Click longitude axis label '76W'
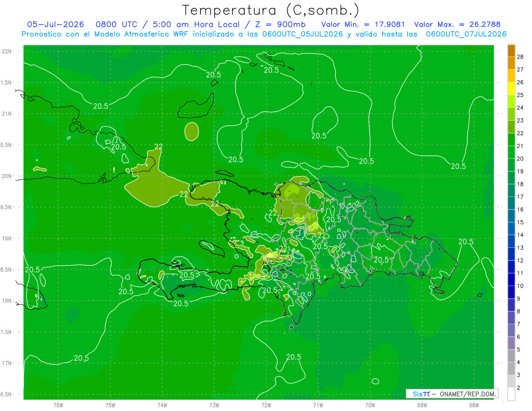The width and height of the screenshot is (532, 411). tap(58, 405)
